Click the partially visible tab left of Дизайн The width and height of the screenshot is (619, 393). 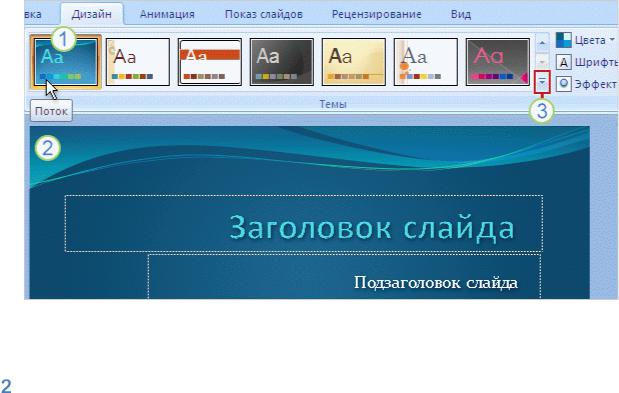pos(32,15)
